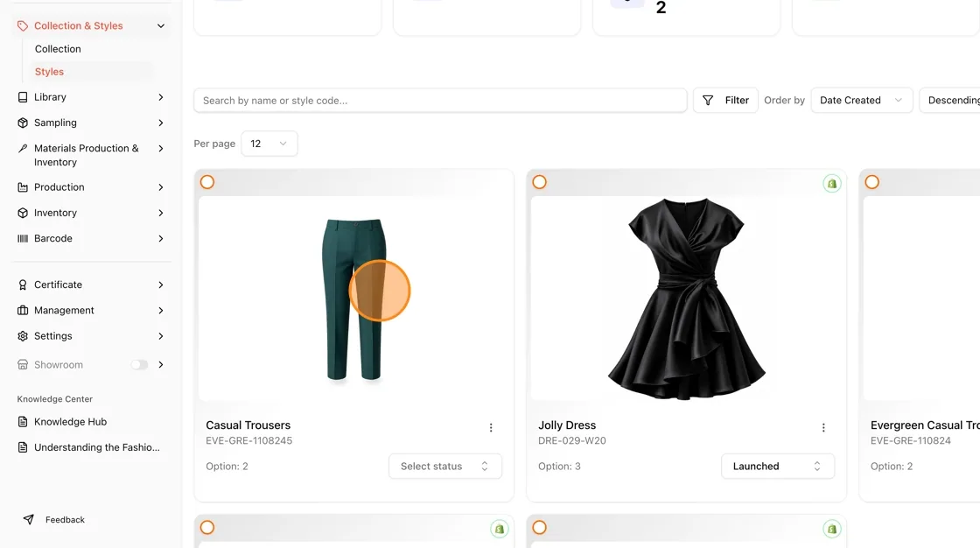Click style code DRE-029-W20
980x548 pixels.
pos(572,440)
